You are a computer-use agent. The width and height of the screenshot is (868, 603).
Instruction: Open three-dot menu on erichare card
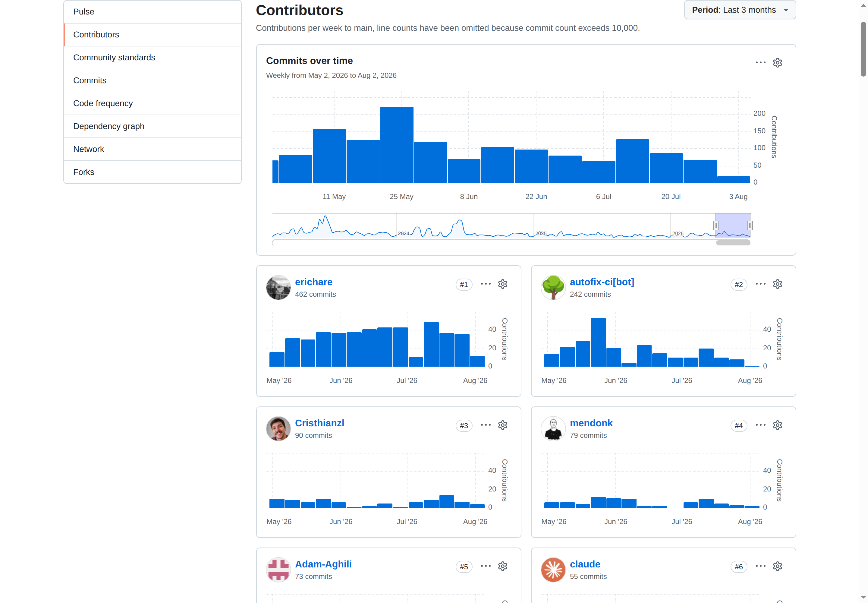[x=486, y=284]
